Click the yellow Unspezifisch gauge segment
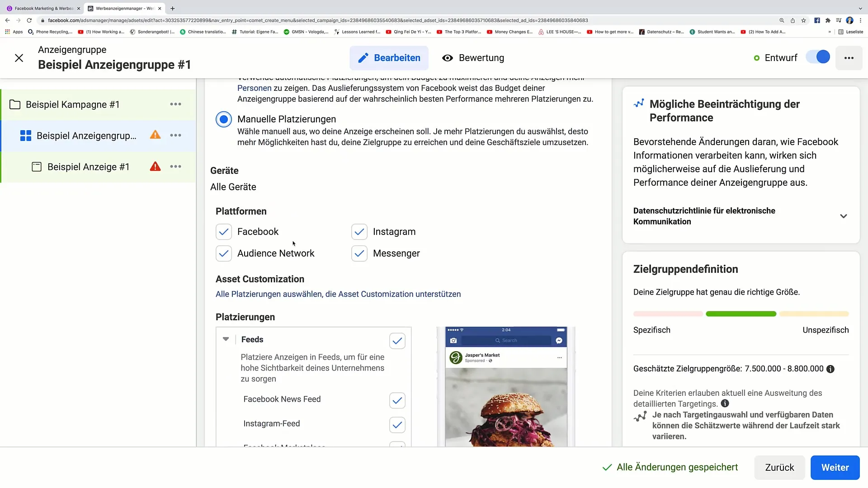This screenshot has height=488, width=868. [x=814, y=314]
